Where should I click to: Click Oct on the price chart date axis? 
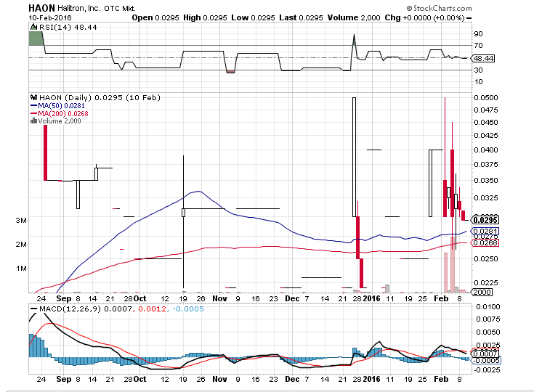139,299
